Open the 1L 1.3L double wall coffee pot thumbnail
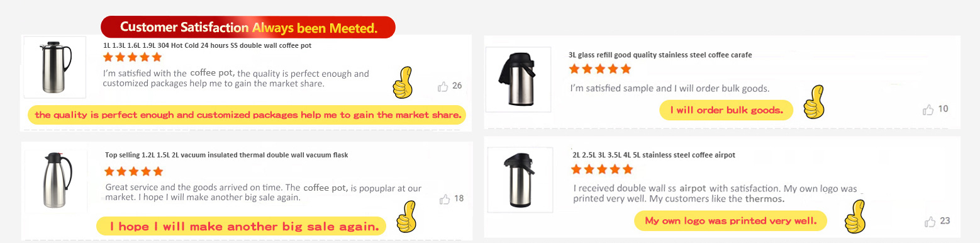The height and width of the screenshot is (243, 980). [46, 67]
